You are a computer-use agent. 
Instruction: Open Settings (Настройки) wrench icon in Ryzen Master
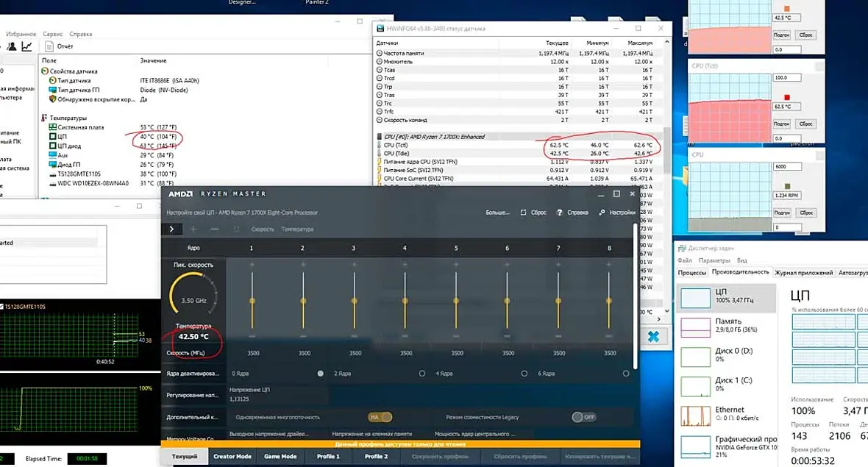[602, 213]
